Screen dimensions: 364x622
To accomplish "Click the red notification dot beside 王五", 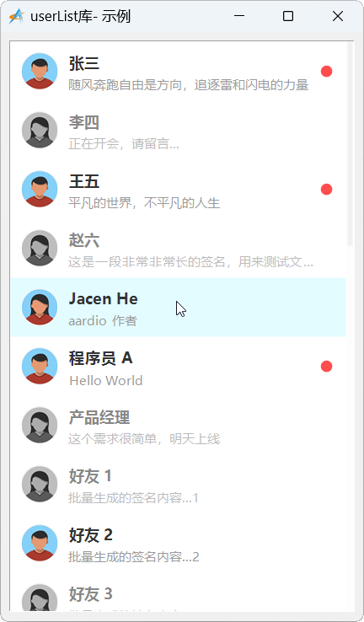I will pyautogui.click(x=326, y=190).
